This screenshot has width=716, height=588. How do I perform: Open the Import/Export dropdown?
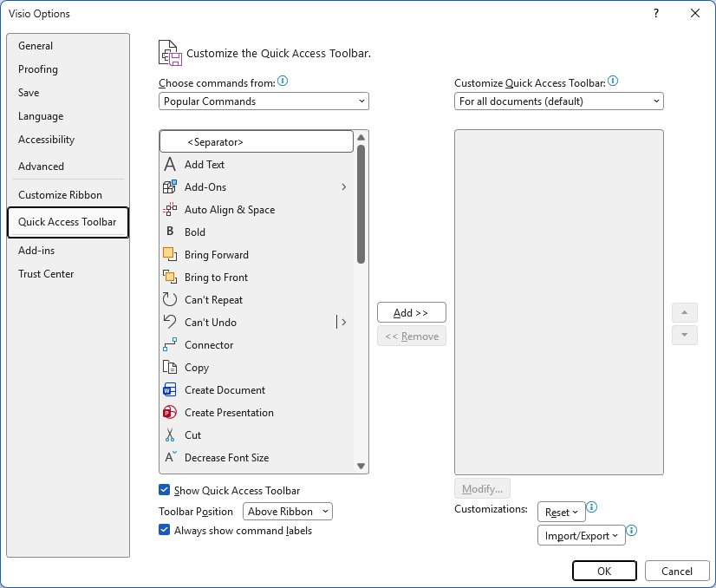(x=582, y=535)
